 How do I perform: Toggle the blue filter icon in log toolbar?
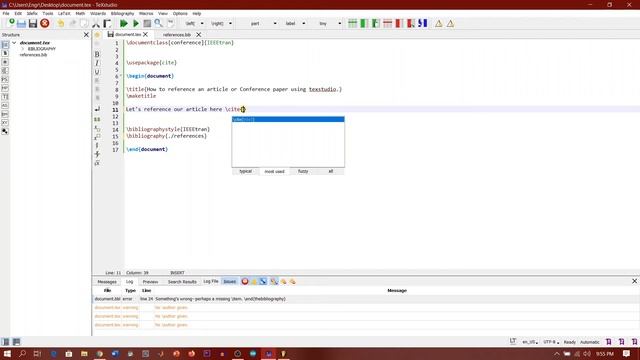(263, 281)
